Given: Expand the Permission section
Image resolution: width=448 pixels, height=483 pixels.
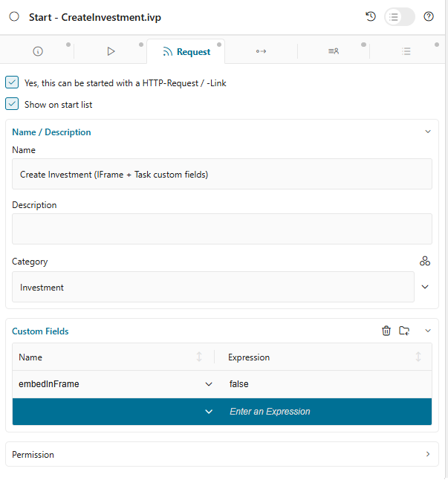Looking at the screenshot, I should pos(427,454).
